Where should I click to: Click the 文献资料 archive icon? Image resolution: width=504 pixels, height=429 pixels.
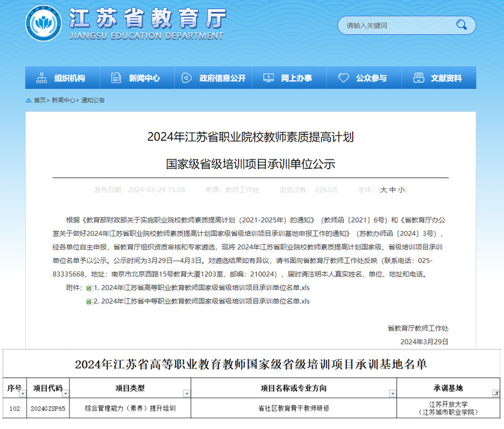click(418, 78)
